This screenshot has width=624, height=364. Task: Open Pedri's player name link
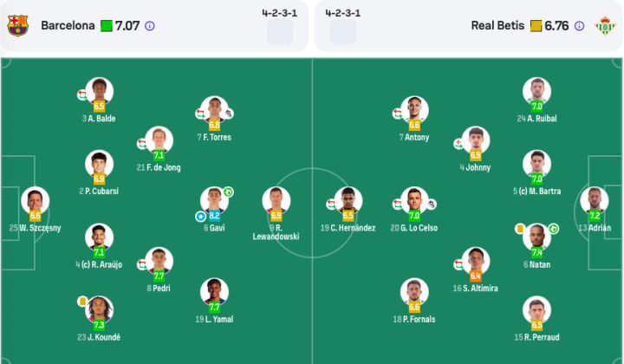(x=159, y=289)
